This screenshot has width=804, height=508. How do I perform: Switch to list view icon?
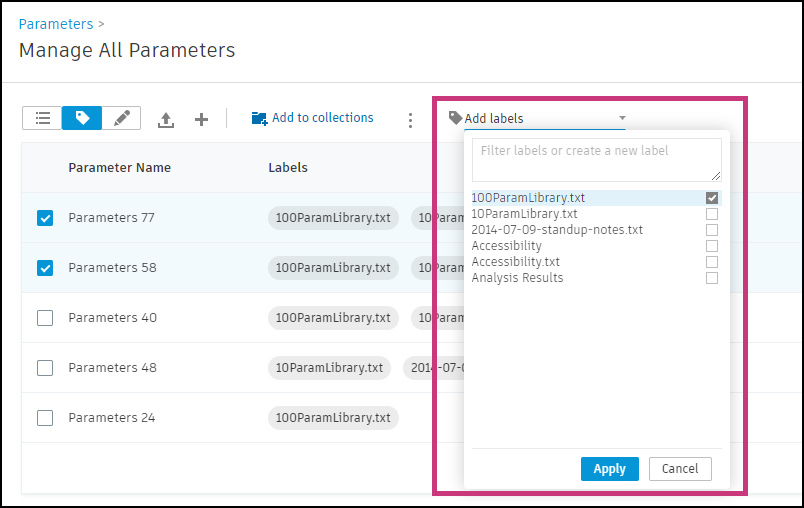tap(43, 118)
